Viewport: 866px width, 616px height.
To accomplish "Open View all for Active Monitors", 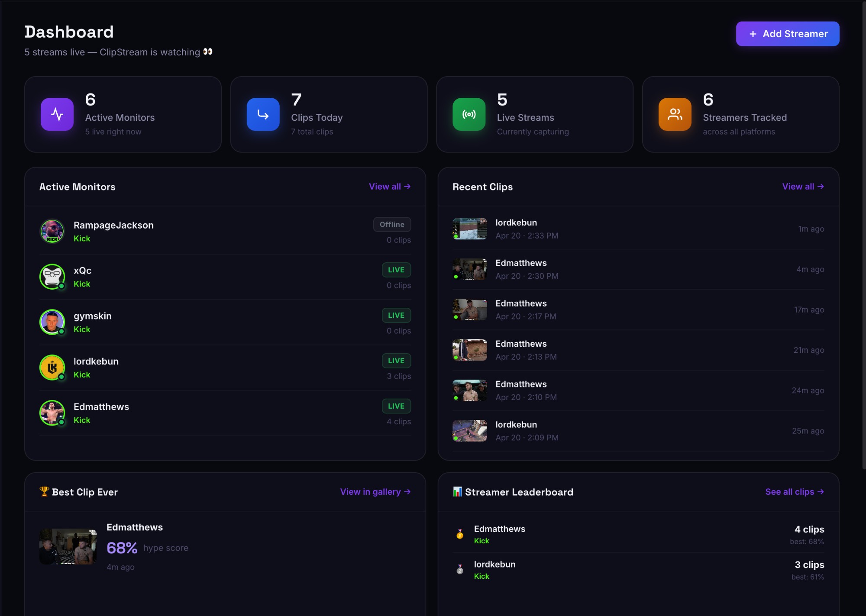I will pyautogui.click(x=389, y=187).
